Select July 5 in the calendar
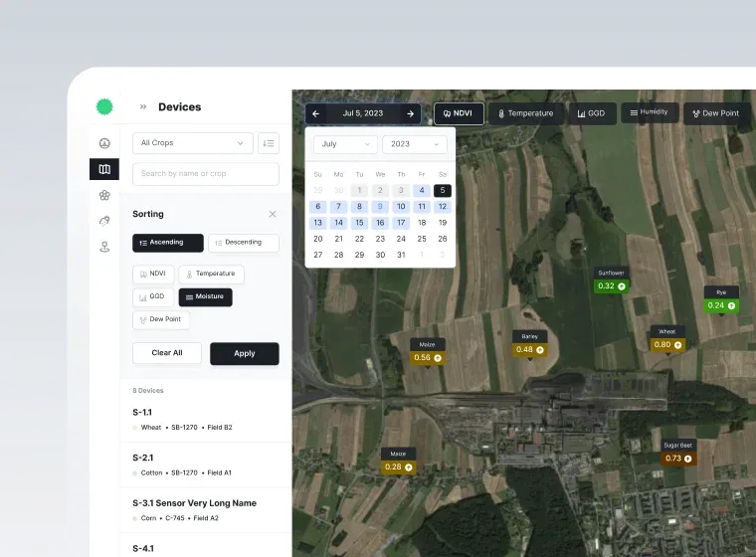The width and height of the screenshot is (756, 557). [443, 191]
